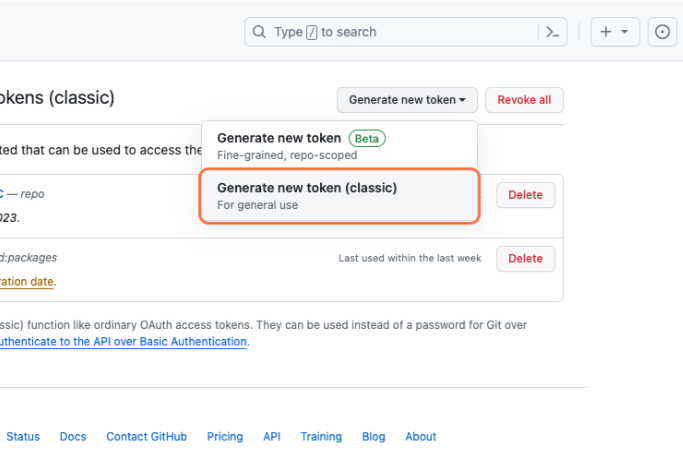The image size is (683, 455).
Task: Delete the repo-scoped token
Action: [x=525, y=195]
